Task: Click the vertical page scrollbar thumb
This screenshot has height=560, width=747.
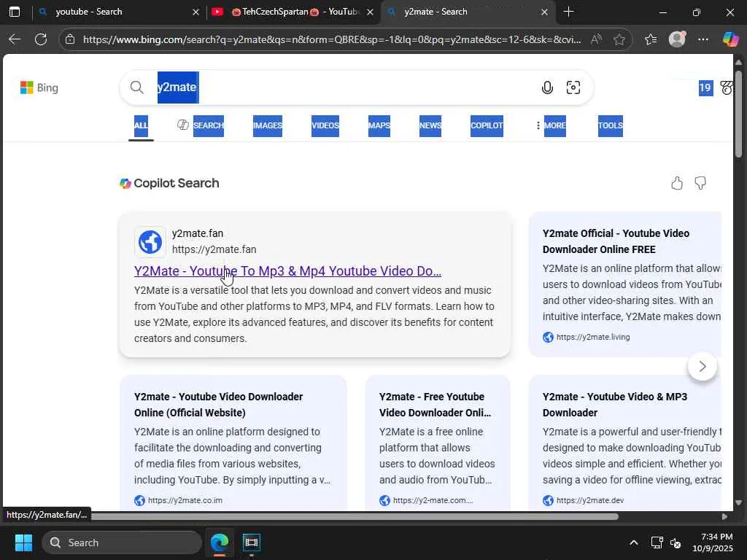Action: coord(738,114)
